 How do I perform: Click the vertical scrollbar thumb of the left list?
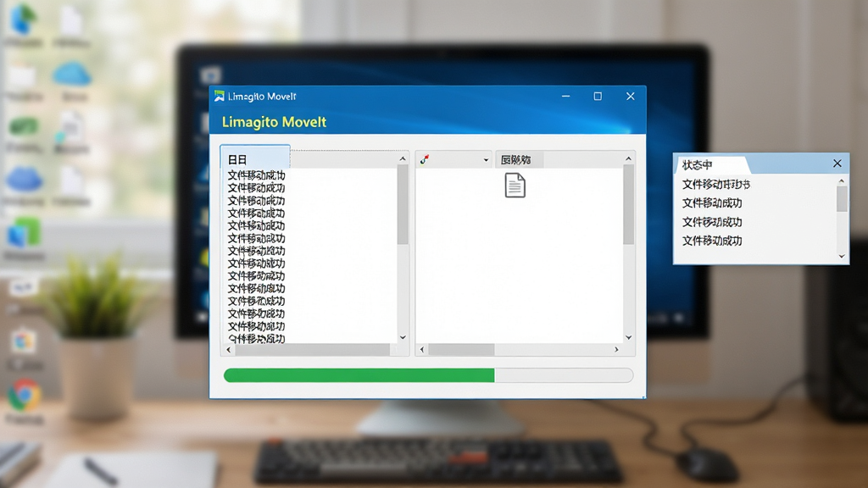403,205
